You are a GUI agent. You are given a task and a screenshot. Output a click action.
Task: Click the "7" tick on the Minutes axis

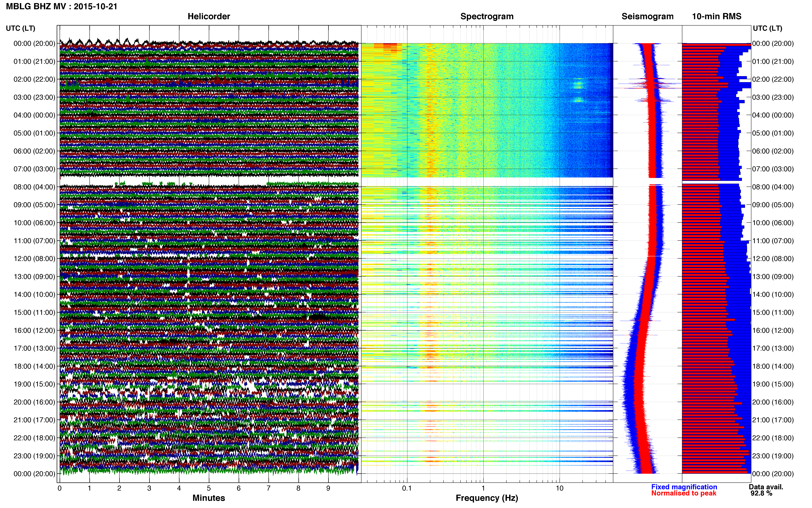click(269, 488)
